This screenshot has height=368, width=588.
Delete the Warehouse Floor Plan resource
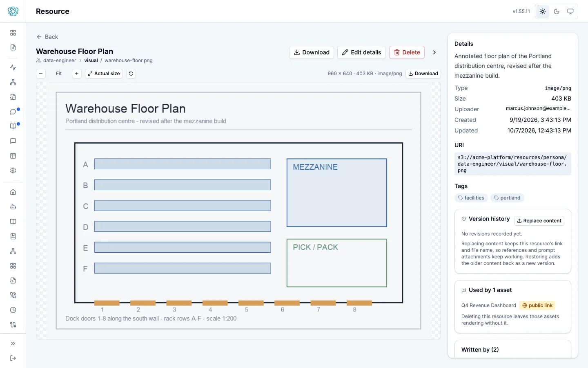407,52
